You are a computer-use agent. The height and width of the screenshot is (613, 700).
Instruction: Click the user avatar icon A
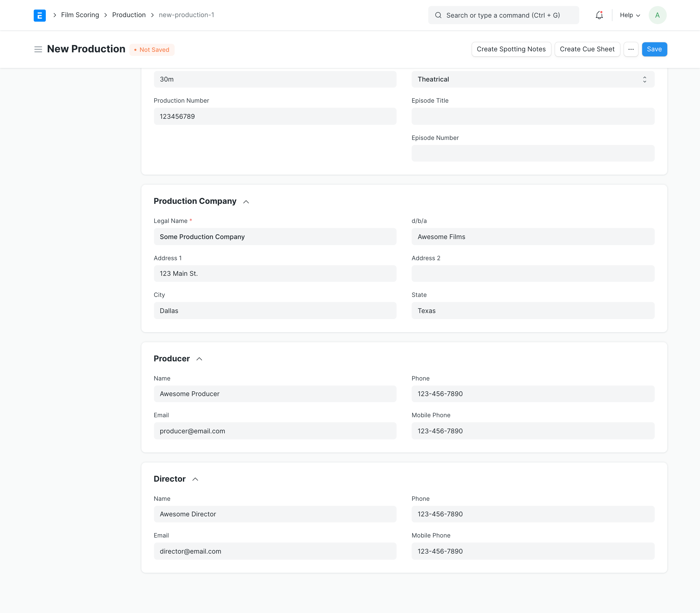[657, 15]
